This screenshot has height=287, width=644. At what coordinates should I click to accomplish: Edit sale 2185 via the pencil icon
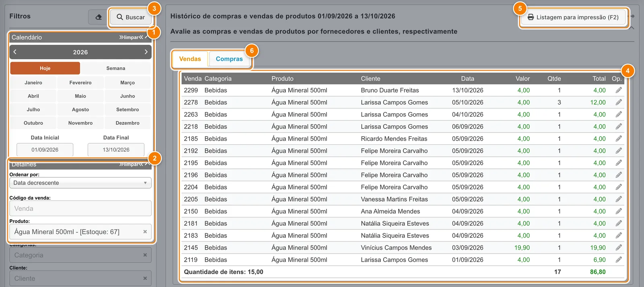pyautogui.click(x=619, y=139)
